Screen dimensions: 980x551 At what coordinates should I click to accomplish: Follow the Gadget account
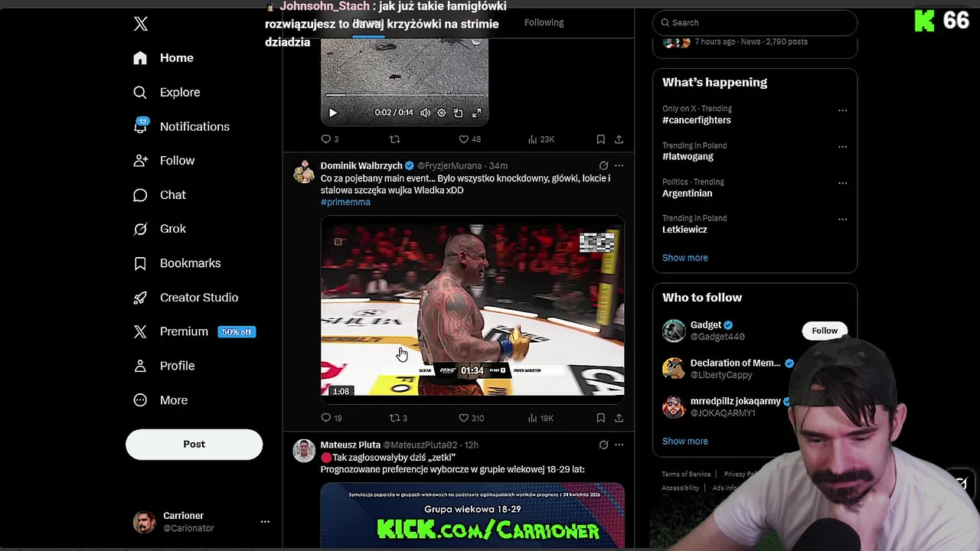coord(825,331)
